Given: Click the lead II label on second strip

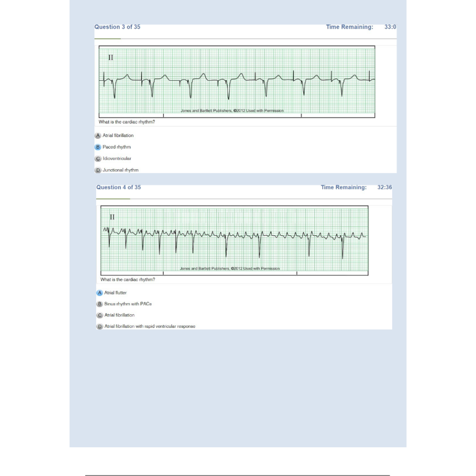Looking at the screenshot, I should 112,217.
